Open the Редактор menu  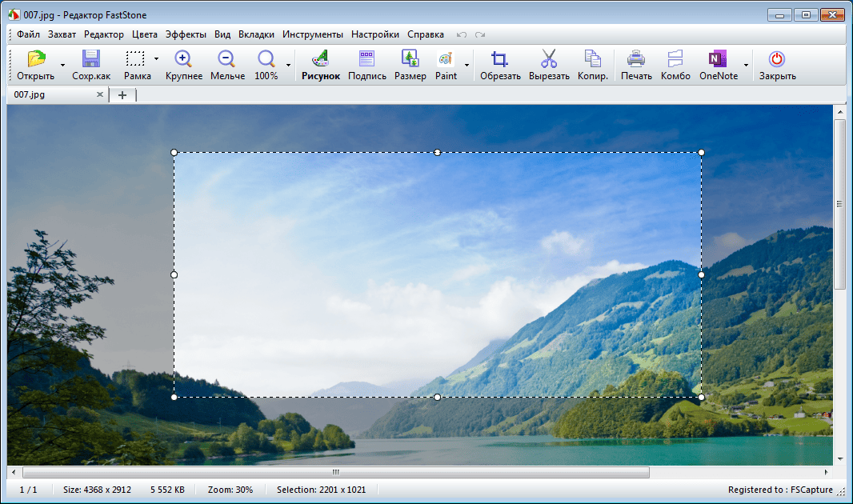pyautogui.click(x=104, y=34)
